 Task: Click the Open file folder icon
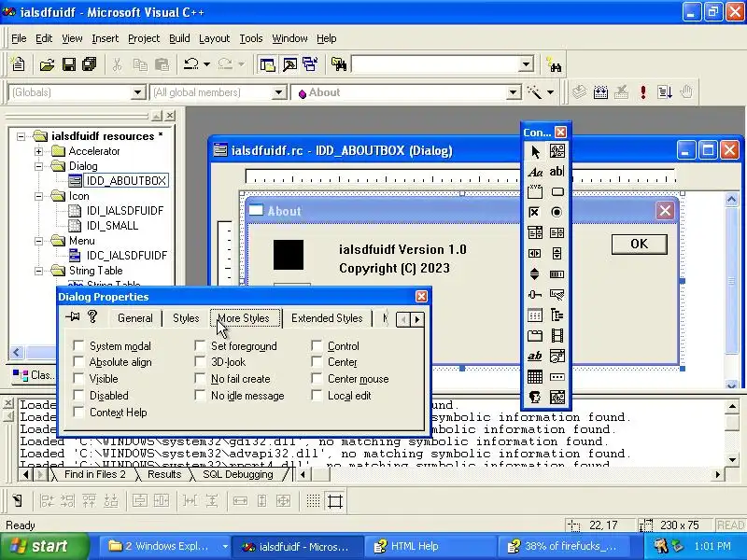tap(47, 64)
